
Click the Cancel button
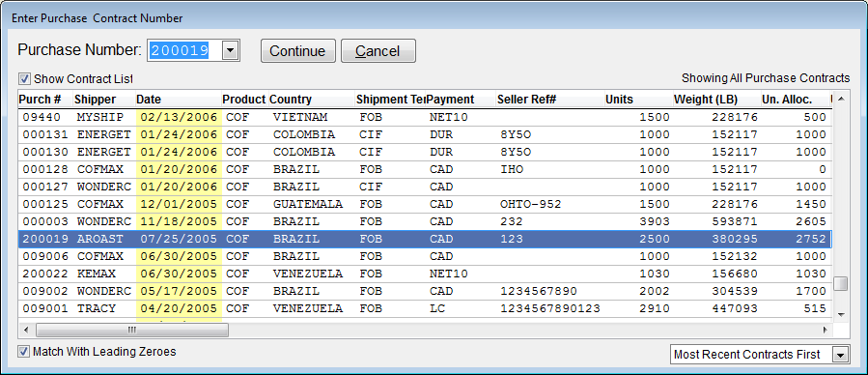tap(378, 51)
